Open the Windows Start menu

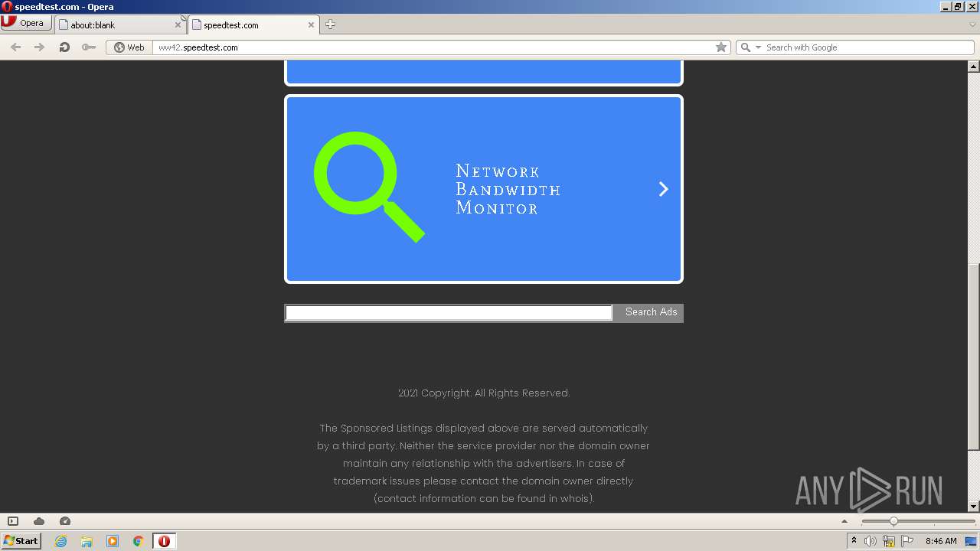pyautogui.click(x=21, y=540)
